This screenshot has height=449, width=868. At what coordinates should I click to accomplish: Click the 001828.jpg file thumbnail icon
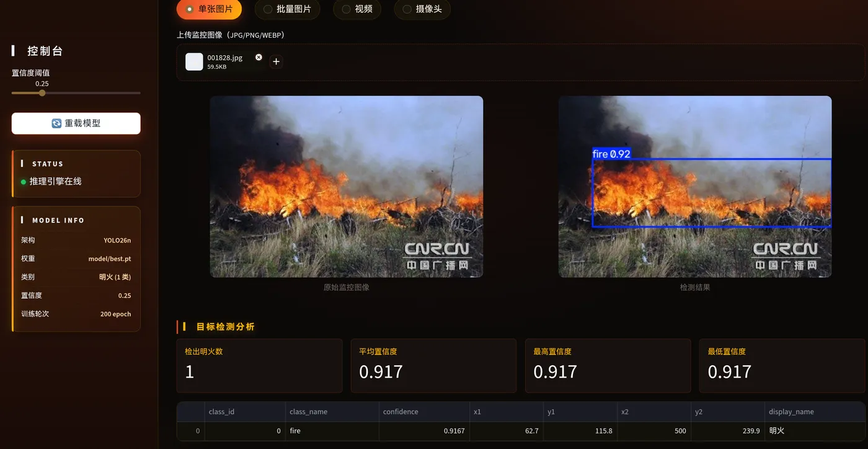tap(194, 61)
